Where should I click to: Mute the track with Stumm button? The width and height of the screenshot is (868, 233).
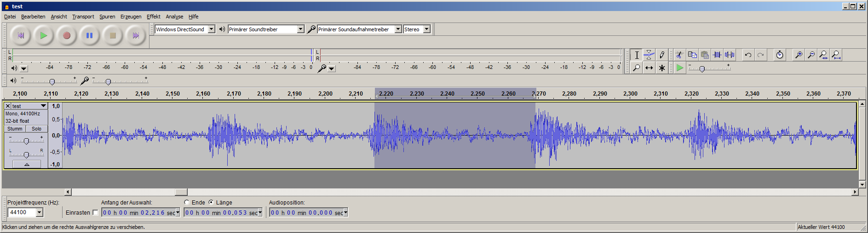click(15, 129)
